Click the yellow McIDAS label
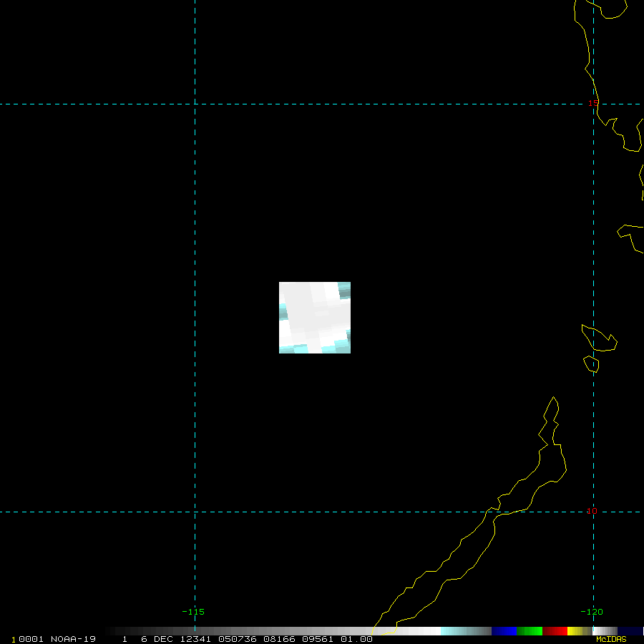644x644 pixels. coord(610,640)
